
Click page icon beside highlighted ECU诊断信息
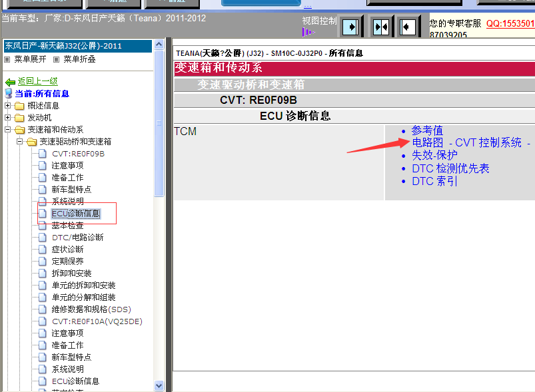click(x=43, y=214)
